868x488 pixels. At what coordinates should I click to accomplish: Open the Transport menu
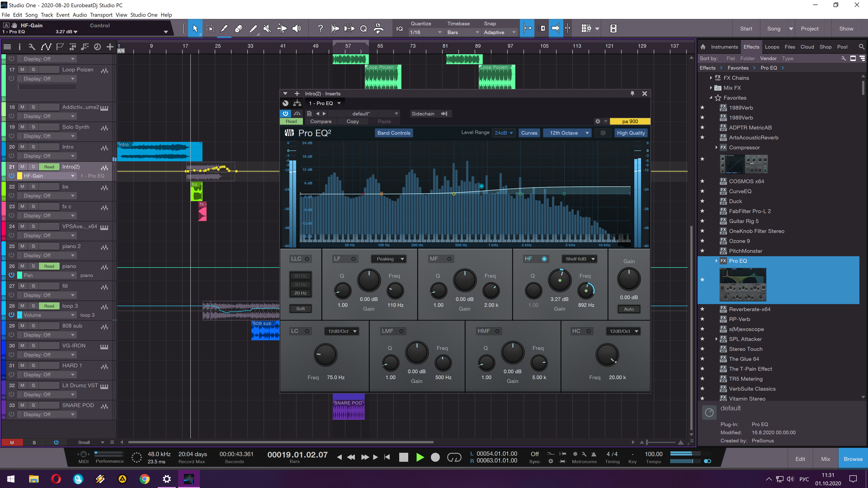pyautogui.click(x=101, y=15)
